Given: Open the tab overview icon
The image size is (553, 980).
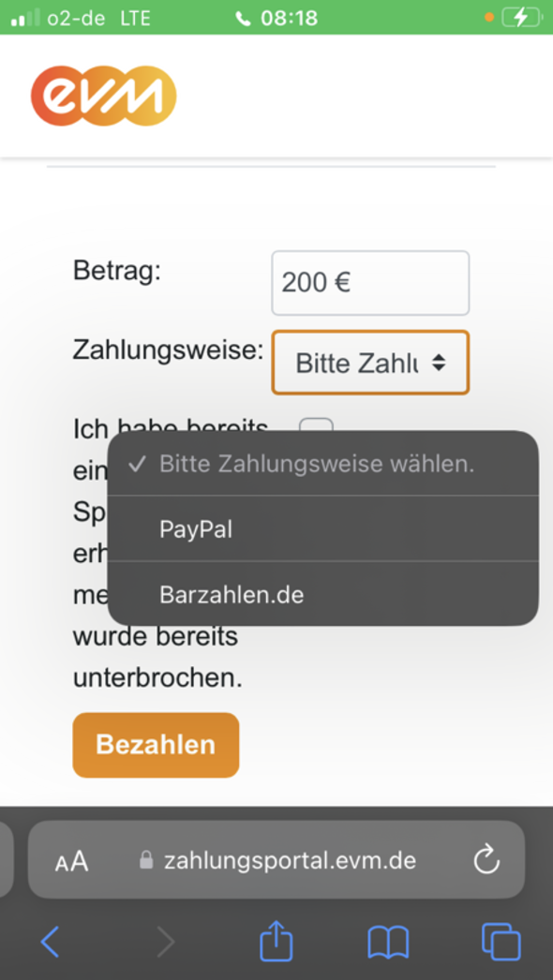Looking at the screenshot, I should pos(501,943).
